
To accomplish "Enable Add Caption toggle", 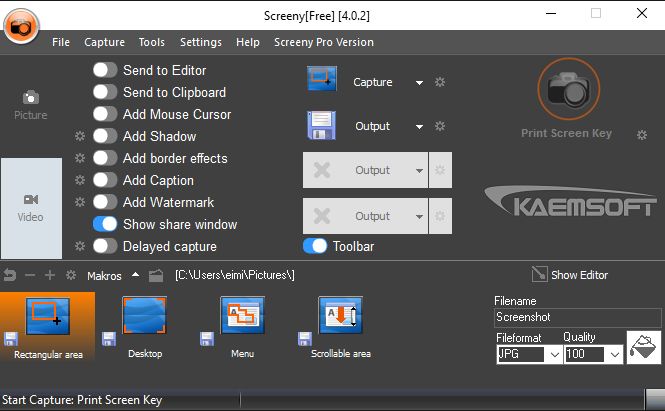I will (x=105, y=180).
